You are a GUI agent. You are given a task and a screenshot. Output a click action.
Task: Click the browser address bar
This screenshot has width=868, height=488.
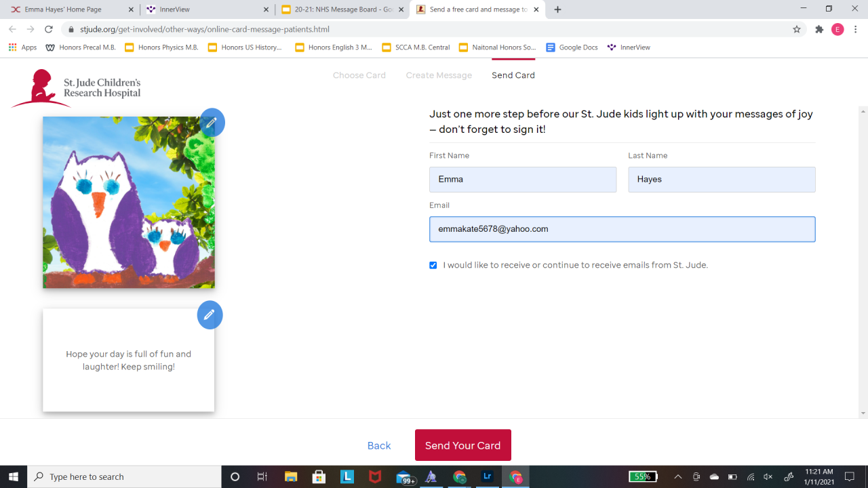pos(434,29)
